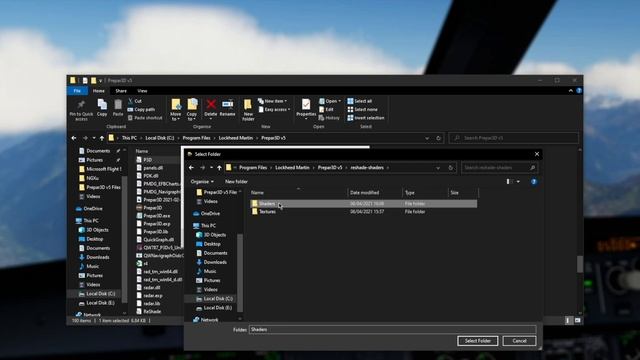Click the Rename icon in Organize group
This screenshot has height=360, width=640.
pyautogui.click(x=227, y=104)
